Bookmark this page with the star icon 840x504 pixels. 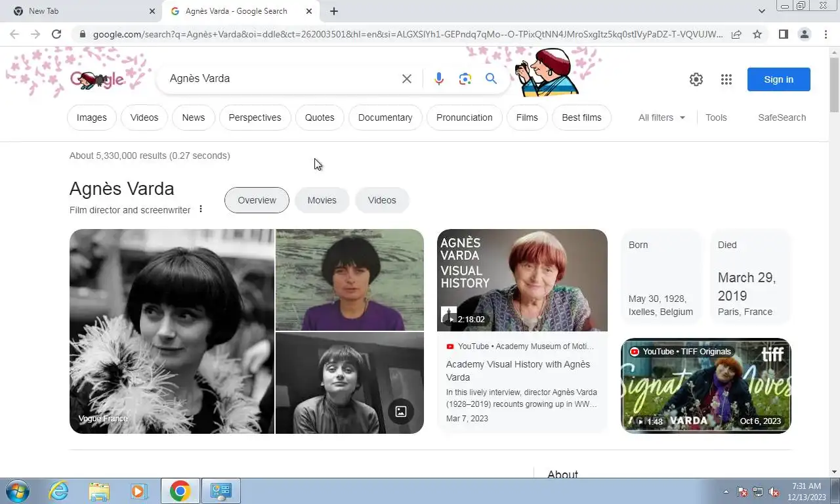point(757,34)
